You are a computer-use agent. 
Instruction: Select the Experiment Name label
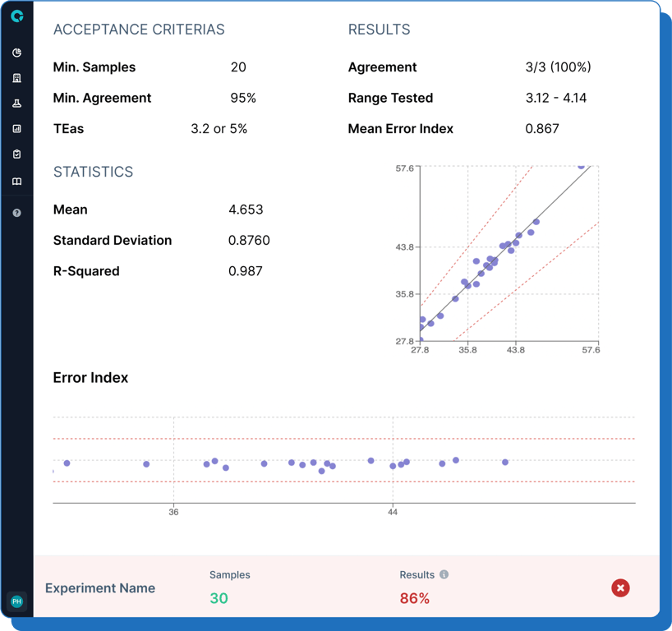tap(100, 588)
